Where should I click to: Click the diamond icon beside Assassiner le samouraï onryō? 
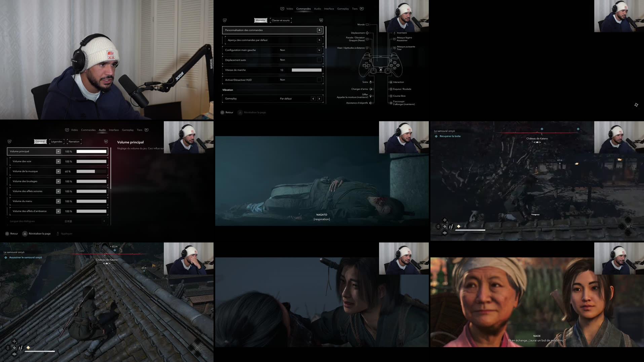[6, 258]
